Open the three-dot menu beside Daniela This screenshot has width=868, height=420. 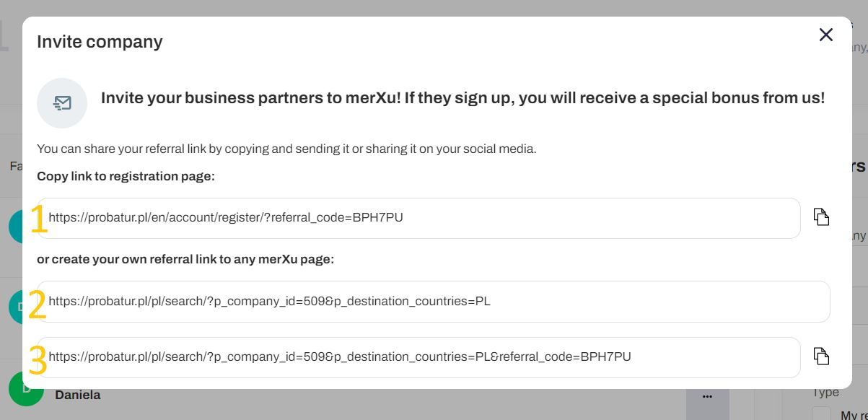coord(707,396)
